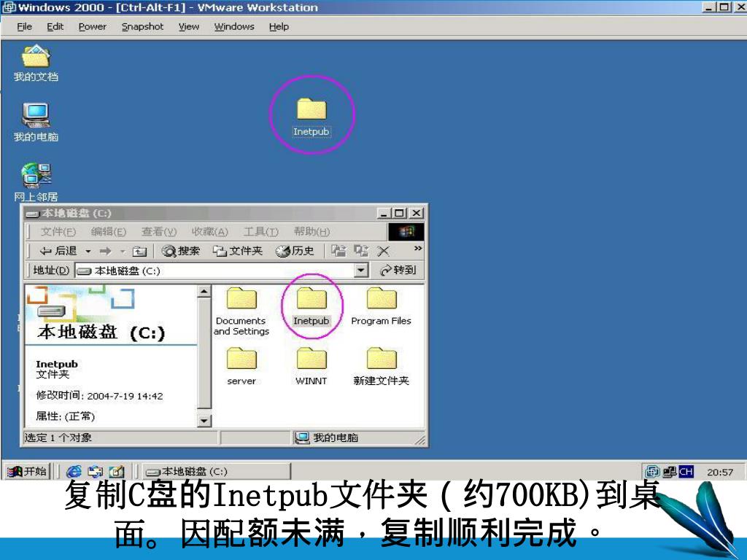Minimize the 本地磁盘 (C:) window

384,213
